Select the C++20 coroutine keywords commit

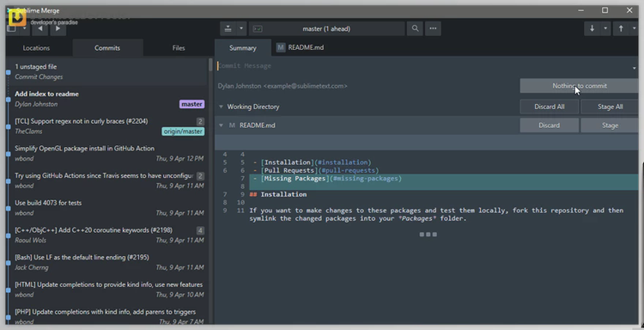[106, 235]
